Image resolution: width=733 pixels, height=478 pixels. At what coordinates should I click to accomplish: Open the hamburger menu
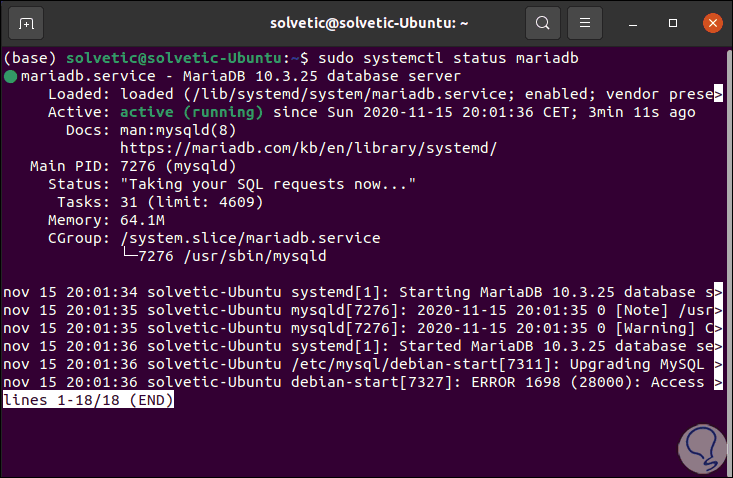(x=587, y=22)
